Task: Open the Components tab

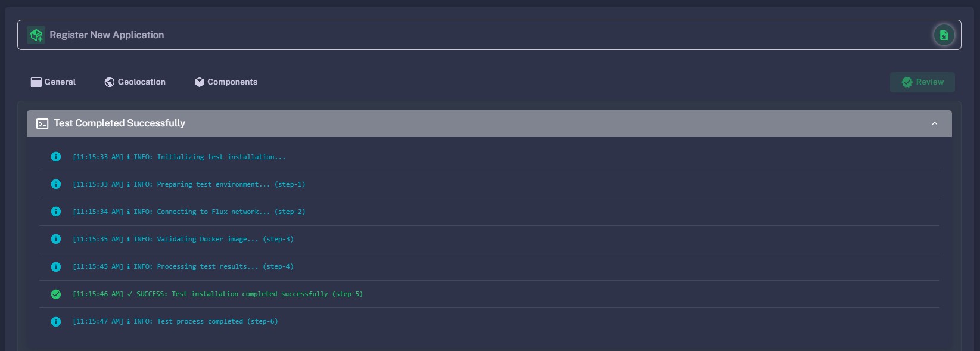Action: [x=226, y=82]
